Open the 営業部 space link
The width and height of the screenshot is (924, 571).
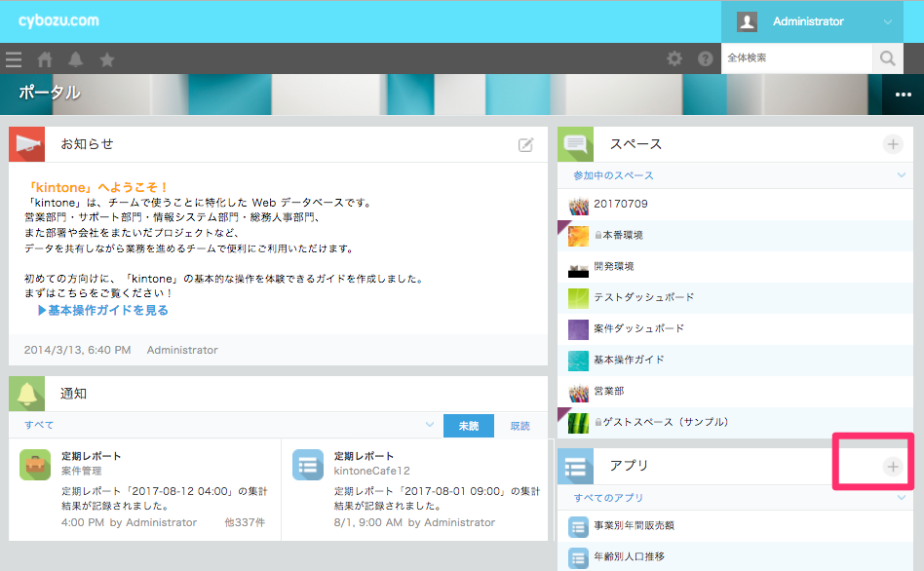tap(609, 392)
